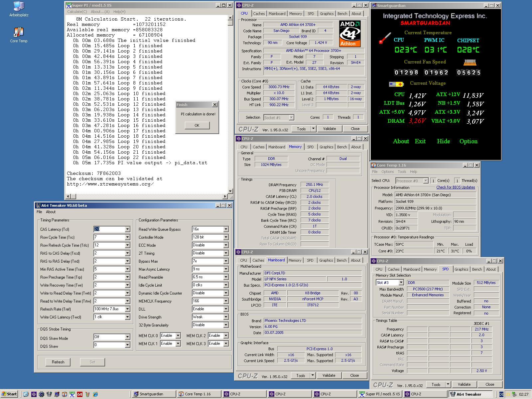This screenshot has height=399, width=532.
Task: Expand the Read Write Queue Bypass dropdown
Action: pyautogui.click(x=226, y=229)
